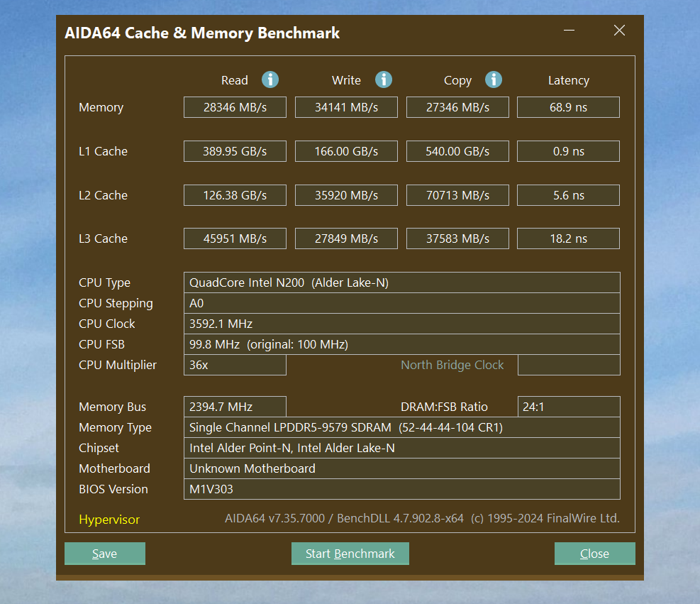
Task: Click the Memory Bus label
Action: click(113, 407)
